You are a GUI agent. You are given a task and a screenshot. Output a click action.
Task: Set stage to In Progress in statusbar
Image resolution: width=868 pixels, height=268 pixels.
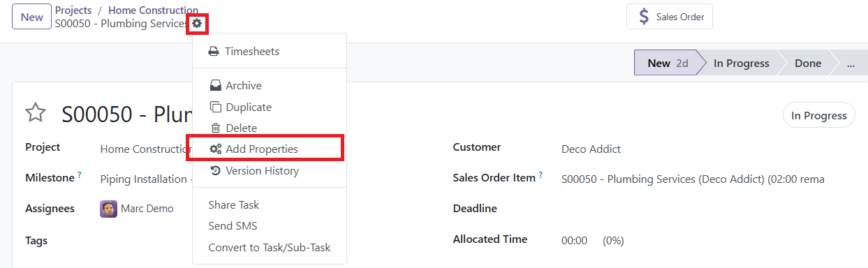tap(740, 63)
